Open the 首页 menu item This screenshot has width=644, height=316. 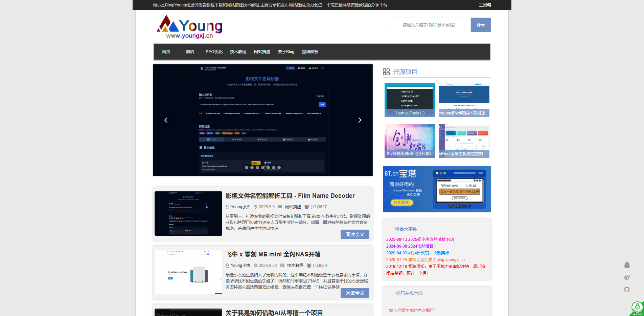coord(166,51)
